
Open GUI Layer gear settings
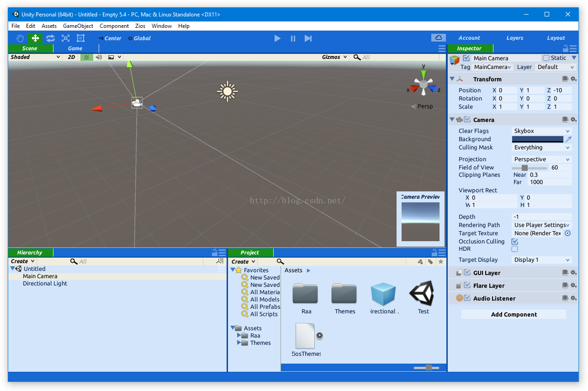coord(573,273)
